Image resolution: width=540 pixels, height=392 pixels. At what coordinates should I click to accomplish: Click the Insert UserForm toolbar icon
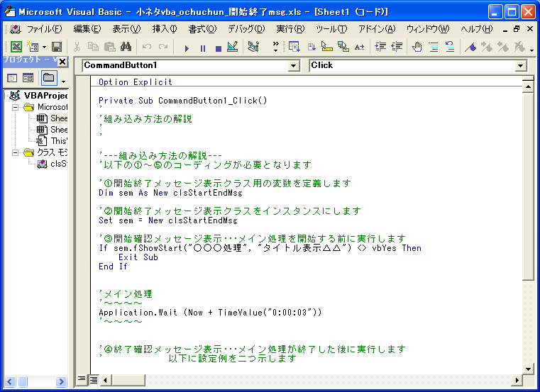coord(33,47)
